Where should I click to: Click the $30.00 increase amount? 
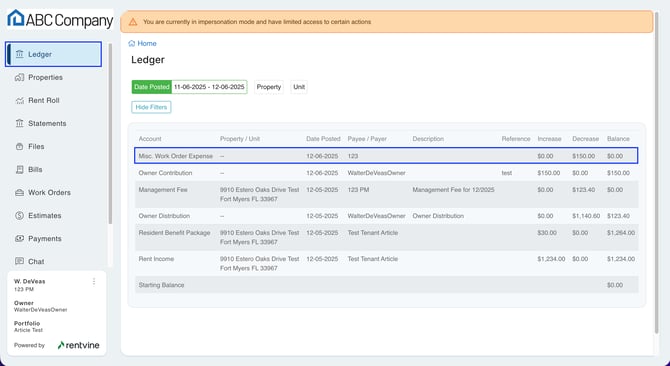click(547, 233)
